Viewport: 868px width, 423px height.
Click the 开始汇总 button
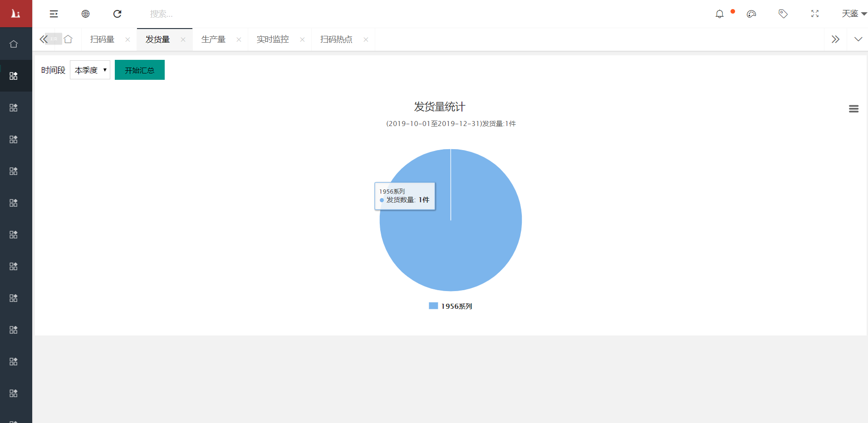pyautogui.click(x=139, y=70)
